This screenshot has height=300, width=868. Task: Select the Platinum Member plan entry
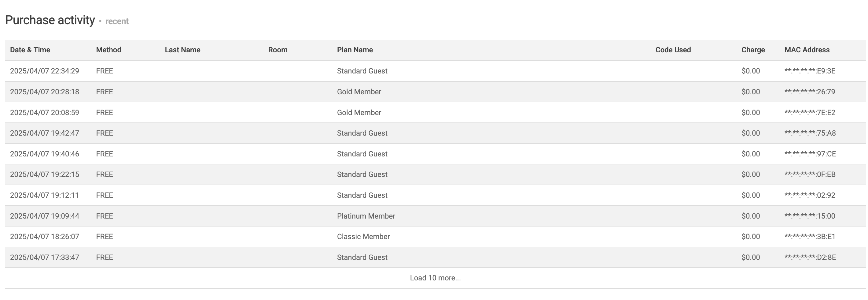pos(366,216)
